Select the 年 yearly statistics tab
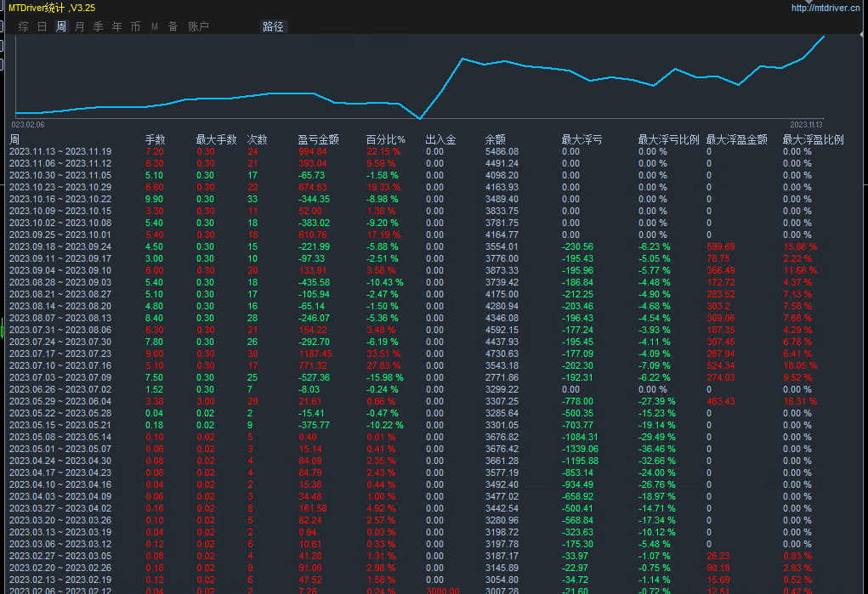868x594 pixels. 116,26
